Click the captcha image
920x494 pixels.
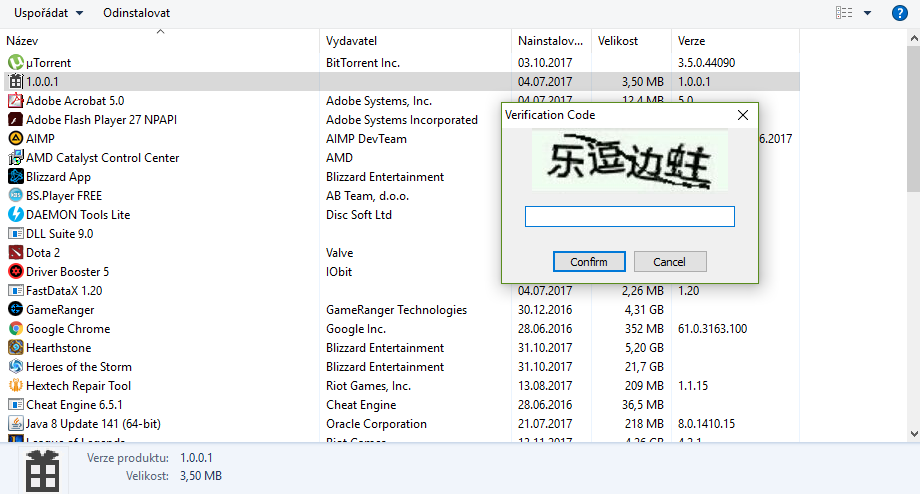click(630, 160)
